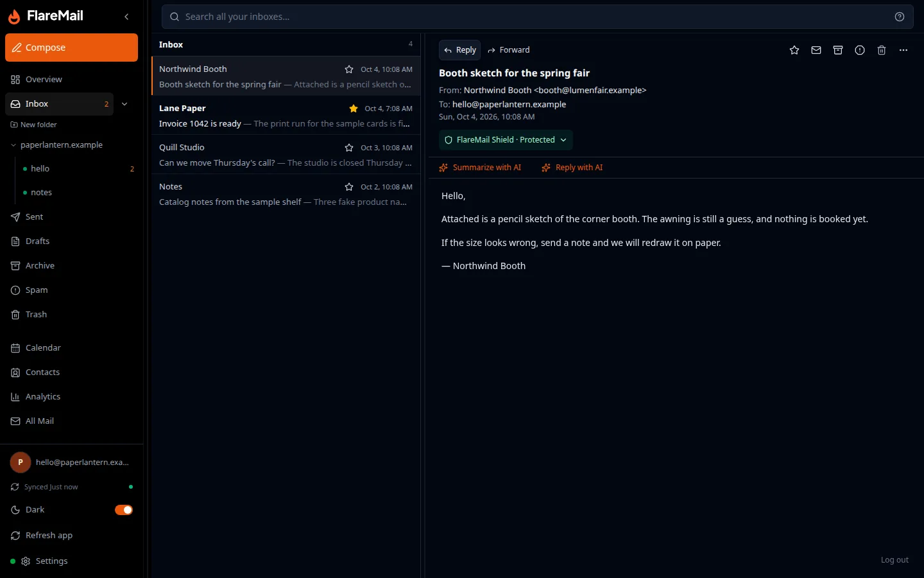Viewport: 924px width, 578px height.
Task: Open the Overview page
Action: [71, 80]
